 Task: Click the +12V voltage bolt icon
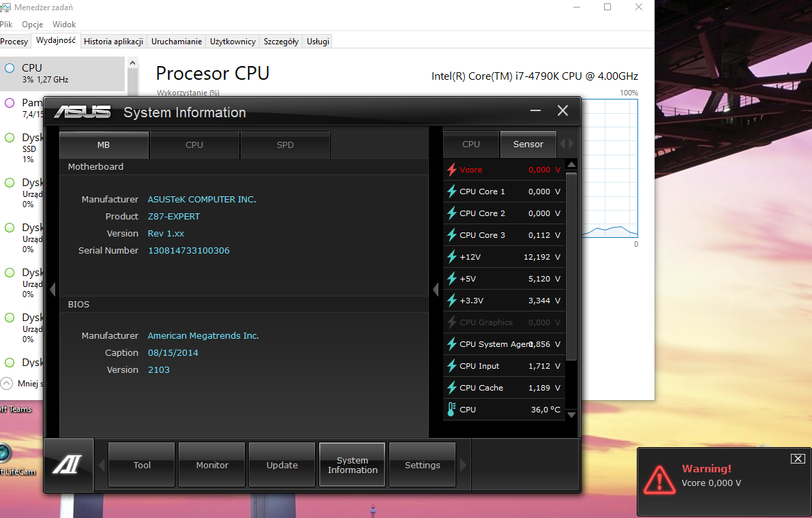click(451, 257)
